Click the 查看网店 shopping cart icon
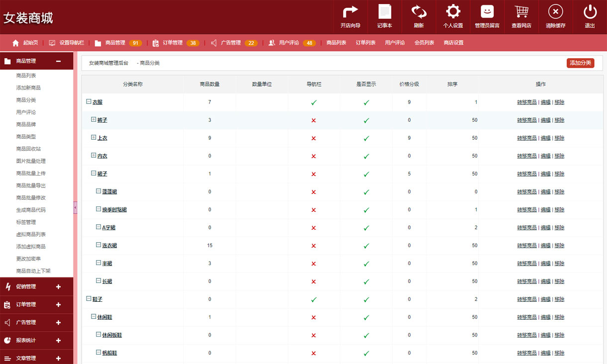This screenshot has height=364, width=607. coord(521,12)
